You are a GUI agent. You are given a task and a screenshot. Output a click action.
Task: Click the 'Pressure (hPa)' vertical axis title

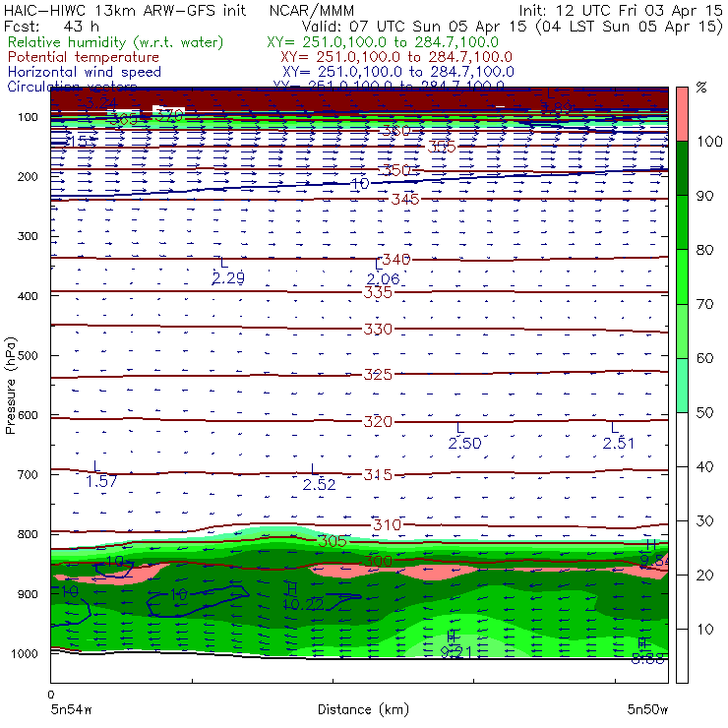[10, 386]
